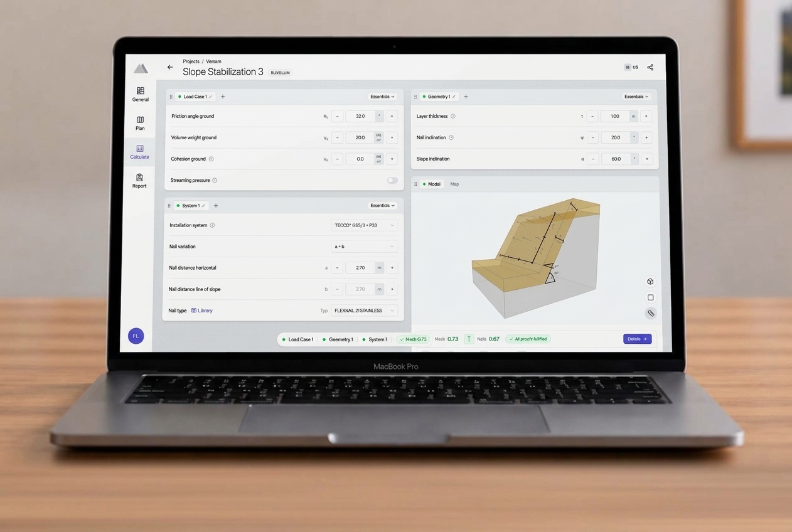Open the Plan section in the sidebar
Image resolution: width=792 pixels, height=532 pixels.
pos(140,123)
